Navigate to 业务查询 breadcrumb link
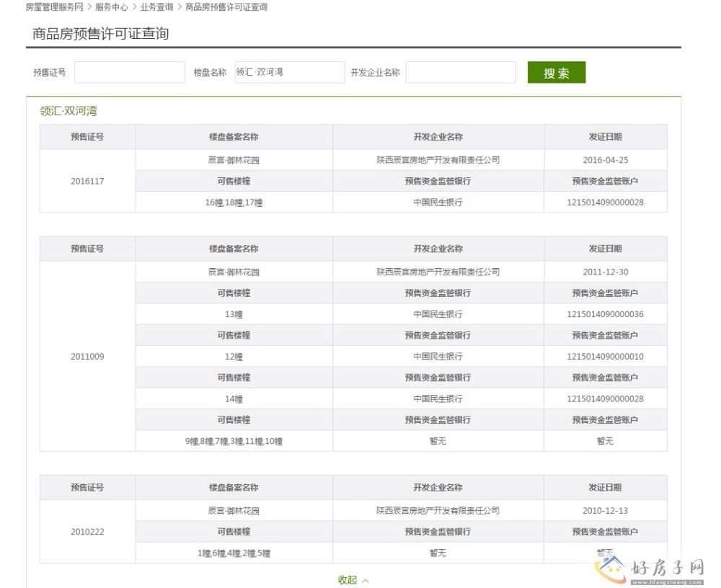The image size is (721, 588). (x=156, y=7)
